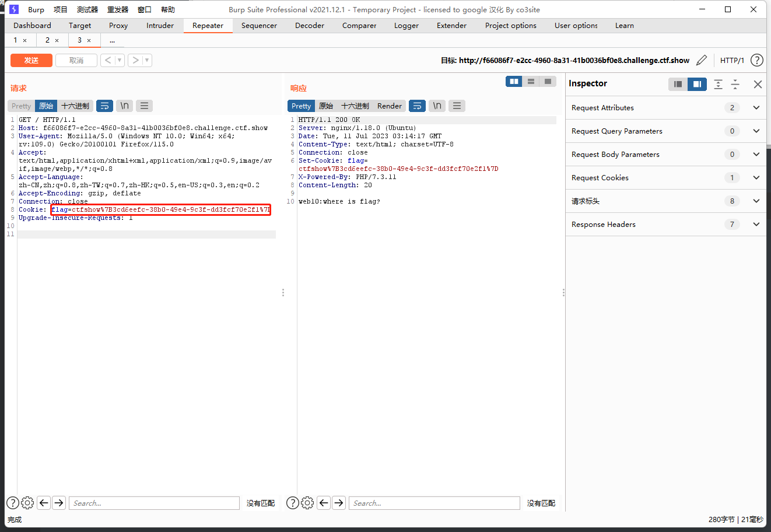Image resolution: width=771 pixels, height=532 pixels.
Task: Go back to previous request in history
Action: [107, 60]
